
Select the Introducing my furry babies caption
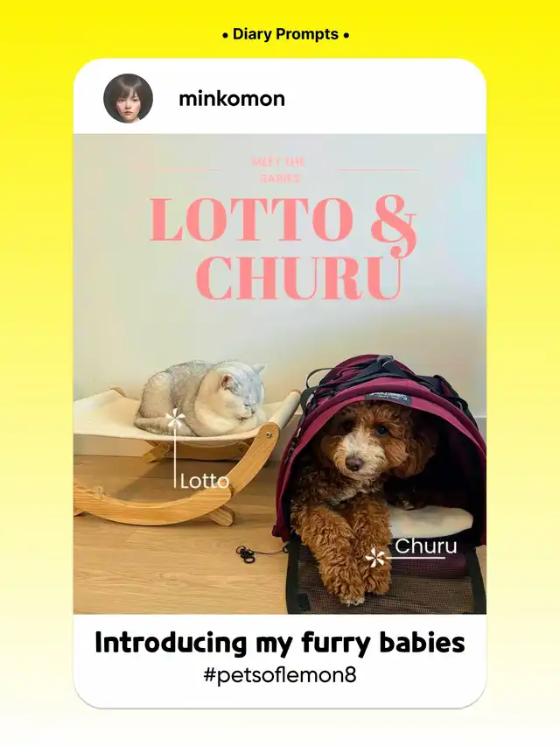click(x=280, y=643)
